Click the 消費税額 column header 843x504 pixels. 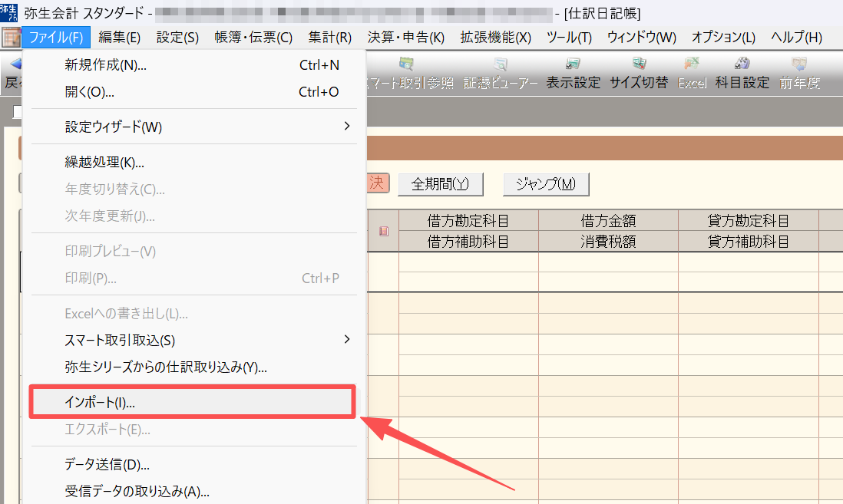pos(608,241)
